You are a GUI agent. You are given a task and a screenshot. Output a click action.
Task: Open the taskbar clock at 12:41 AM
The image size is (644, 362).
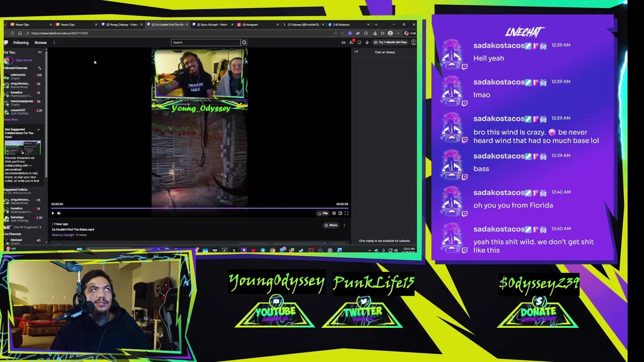point(409,250)
